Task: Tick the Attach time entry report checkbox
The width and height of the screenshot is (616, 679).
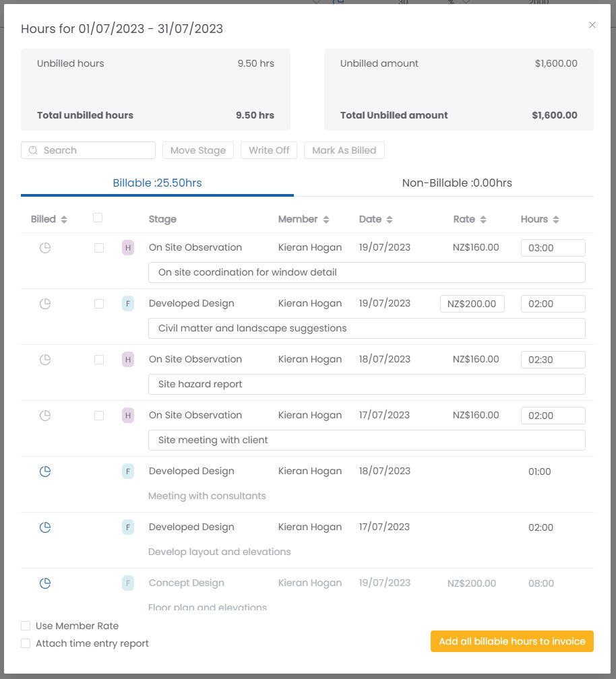Action: point(26,643)
